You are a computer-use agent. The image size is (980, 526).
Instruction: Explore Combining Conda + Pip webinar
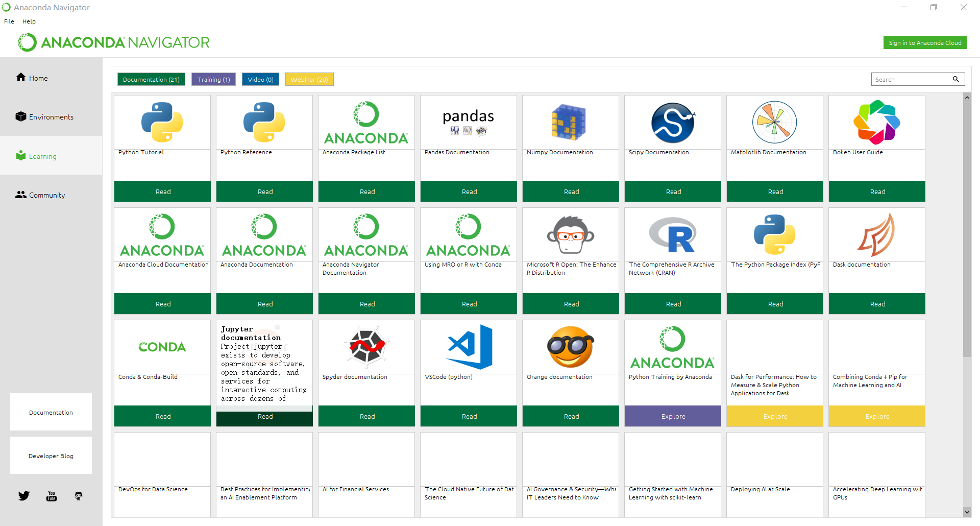877,416
